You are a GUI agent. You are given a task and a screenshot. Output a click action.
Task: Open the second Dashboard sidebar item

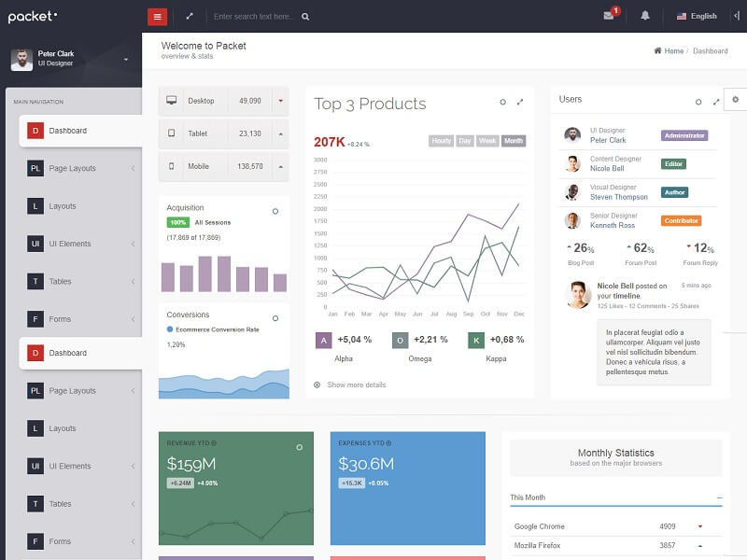(80, 353)
